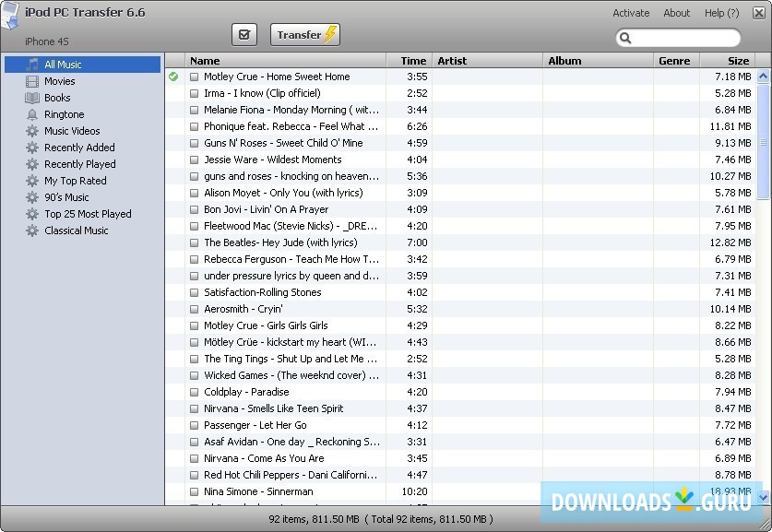Open the Recently Played playlist label
772x532 pixels.
(79, 164)
